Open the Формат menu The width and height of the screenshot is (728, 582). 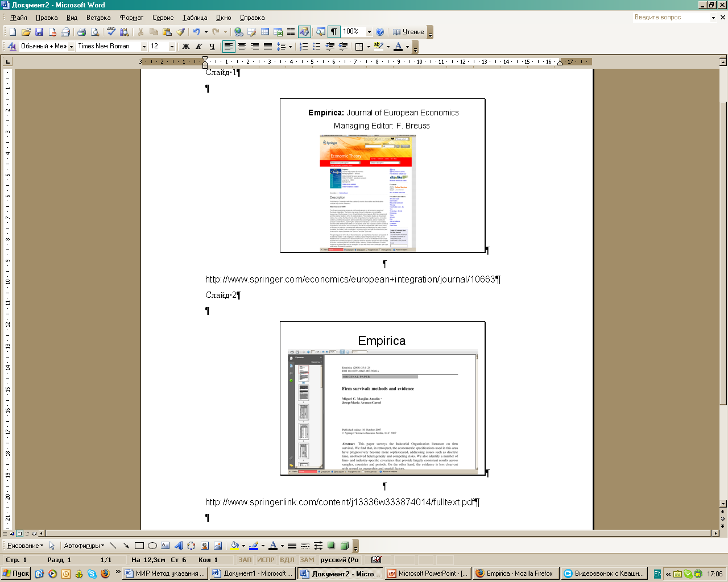131,18
